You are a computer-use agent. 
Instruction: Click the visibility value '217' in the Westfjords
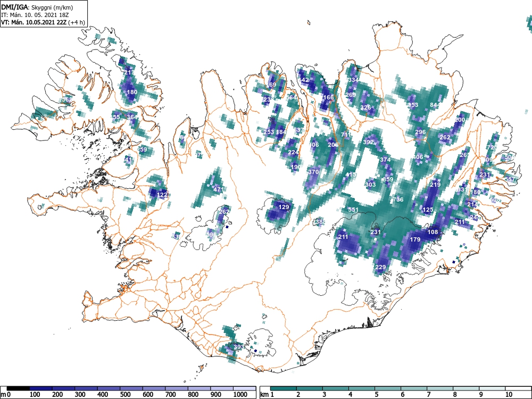click(x=129, y=72)
